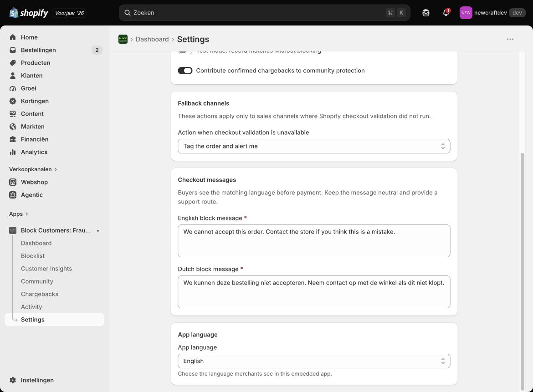Click the Bestellingen inbox icon
Screen dimensions: 533x392
point(13,50)
